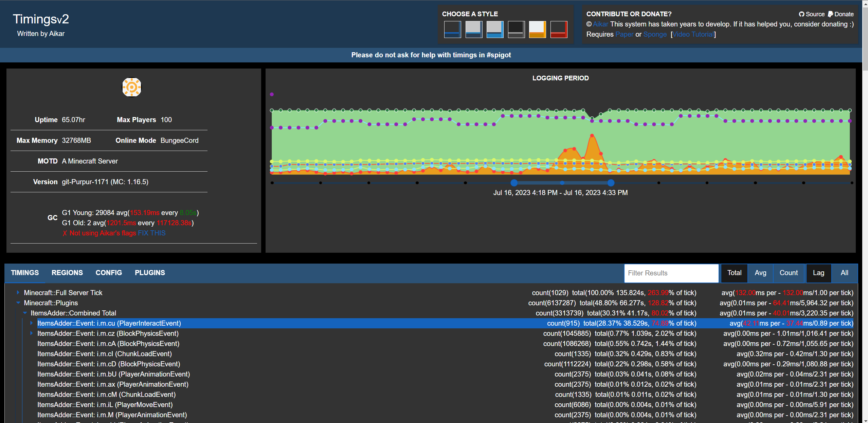Click the Filter Results input field
The image size is (868, 423).
tap(671, 273)
